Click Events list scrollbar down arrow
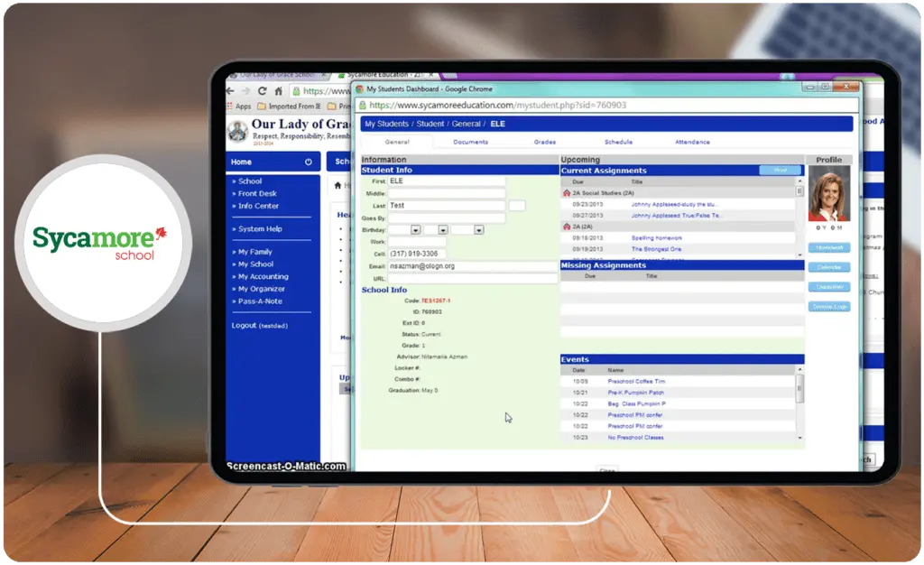Viewport: 924px width, 565px height. coord(799,438)
